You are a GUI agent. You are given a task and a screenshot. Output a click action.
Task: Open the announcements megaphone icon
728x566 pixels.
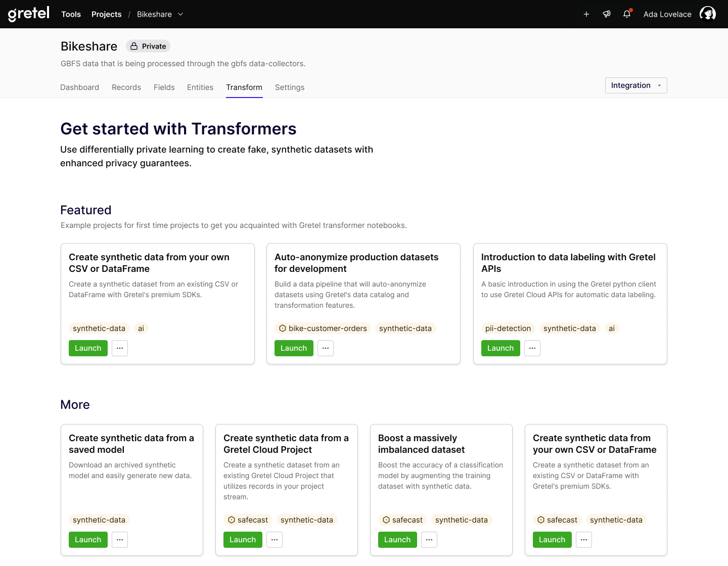607,14
